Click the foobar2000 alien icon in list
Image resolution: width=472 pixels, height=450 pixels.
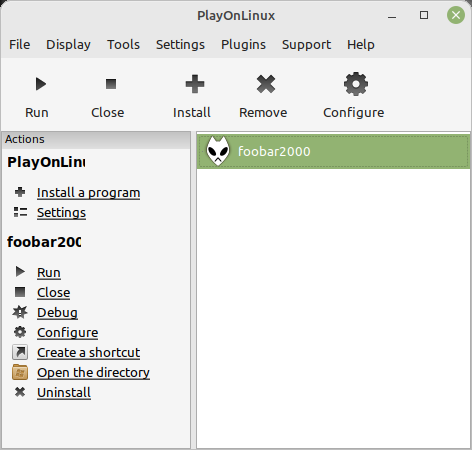[x=218, y=151]
